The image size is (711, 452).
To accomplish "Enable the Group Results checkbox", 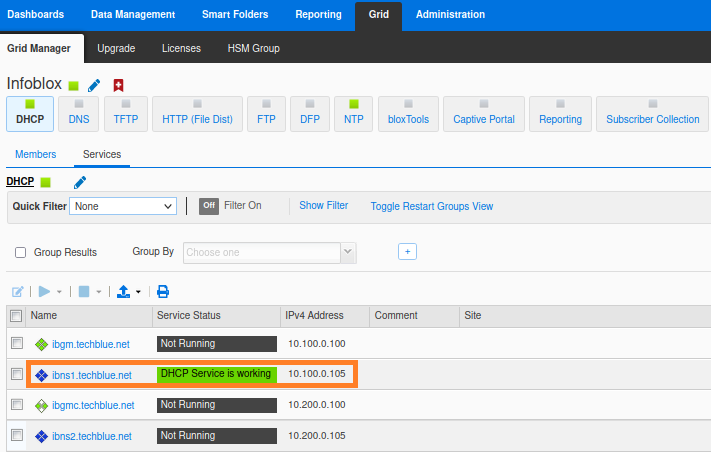I will click(20, 253).
